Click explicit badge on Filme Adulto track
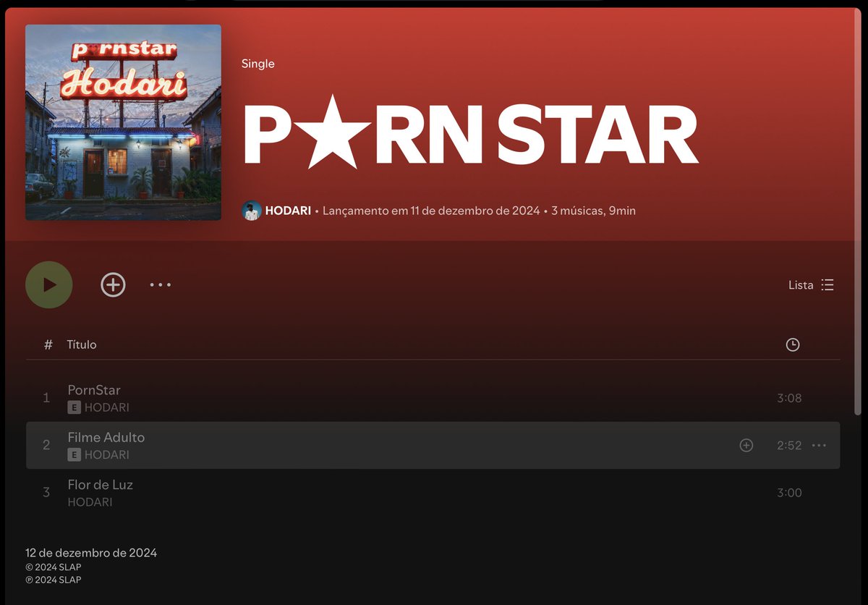The width and height of the screenshot is (868, 605). pos(74,454)
